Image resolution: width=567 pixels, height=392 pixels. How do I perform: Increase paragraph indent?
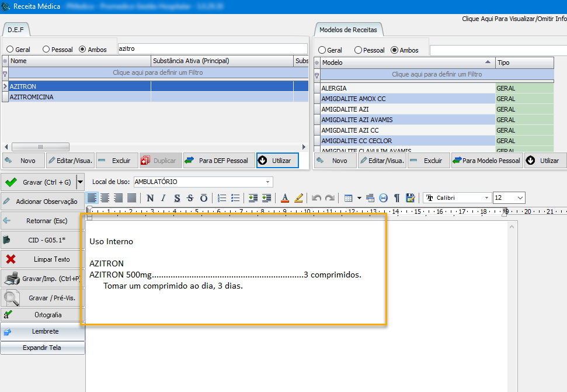[x=253, y=198]
